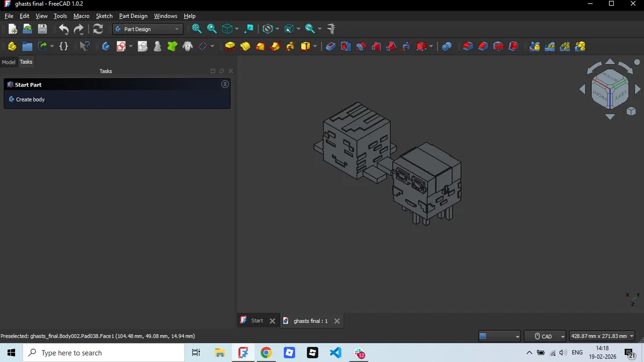
Task: Select the Pocket tool icon
Action: point(331,46)
